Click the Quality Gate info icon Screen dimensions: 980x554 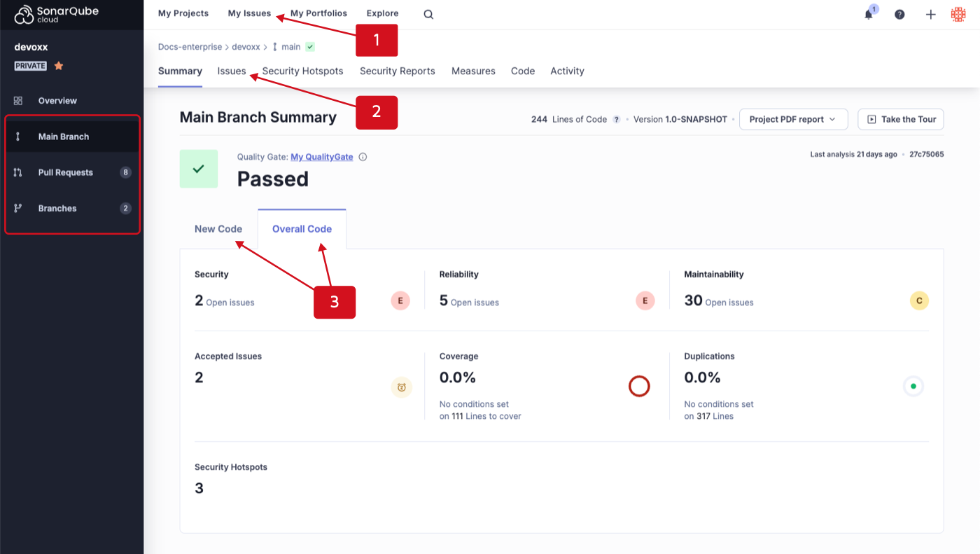tap(363, 157)
